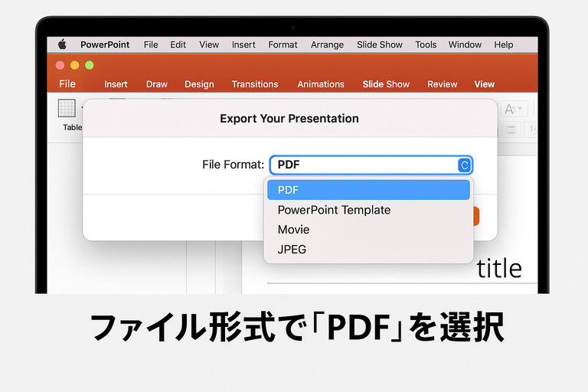This screenshot has height=392, width=588.
Task: Switch to the Slide Show ribbon tab
Action: 386,84
